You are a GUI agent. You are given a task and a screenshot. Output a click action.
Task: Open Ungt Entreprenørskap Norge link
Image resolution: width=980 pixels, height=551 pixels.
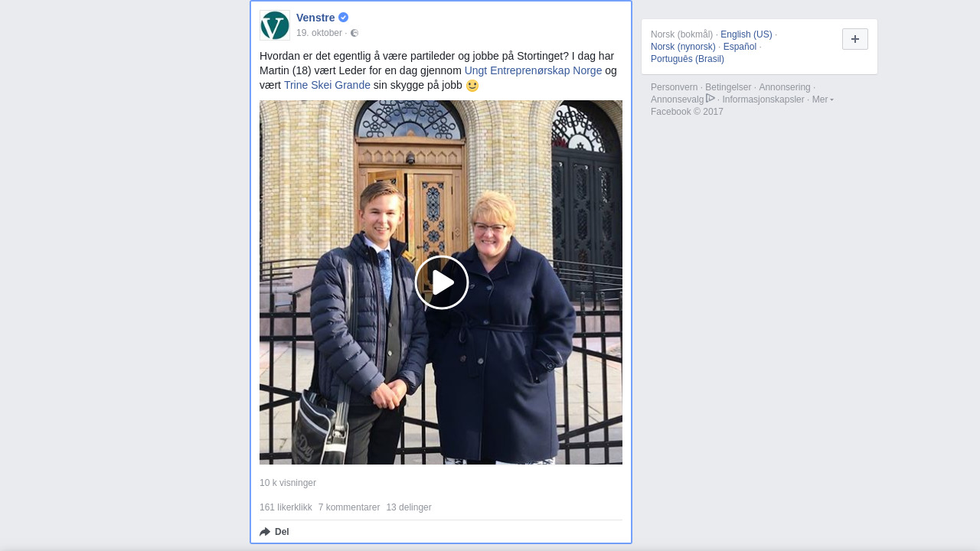pyautogui.click(x=533, y=70)
